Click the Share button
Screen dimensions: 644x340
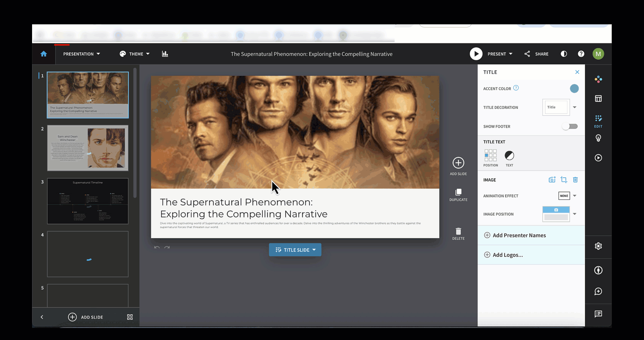[536, 54]
